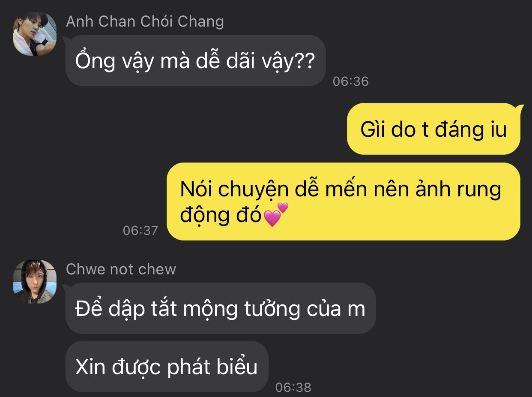Tap the pink two-hearts emoji
Image resolution: width=532 pixels, height=397 pixels.
pos(275,215)
